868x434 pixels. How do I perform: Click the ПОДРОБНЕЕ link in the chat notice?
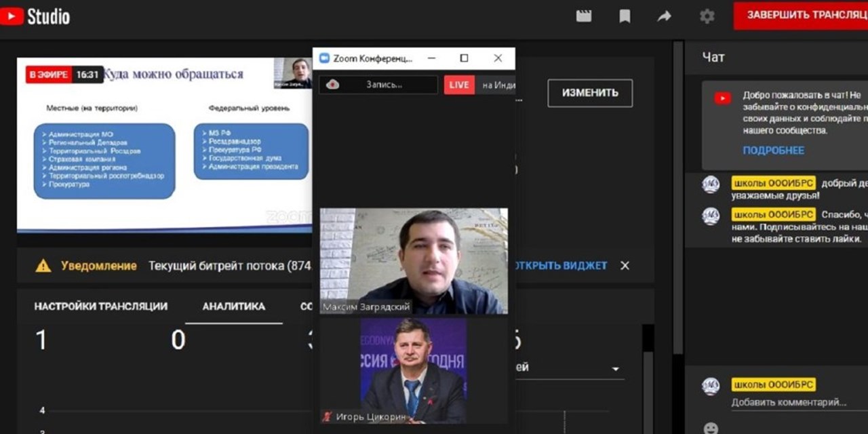pyautogui.click(x=773, y=151)
